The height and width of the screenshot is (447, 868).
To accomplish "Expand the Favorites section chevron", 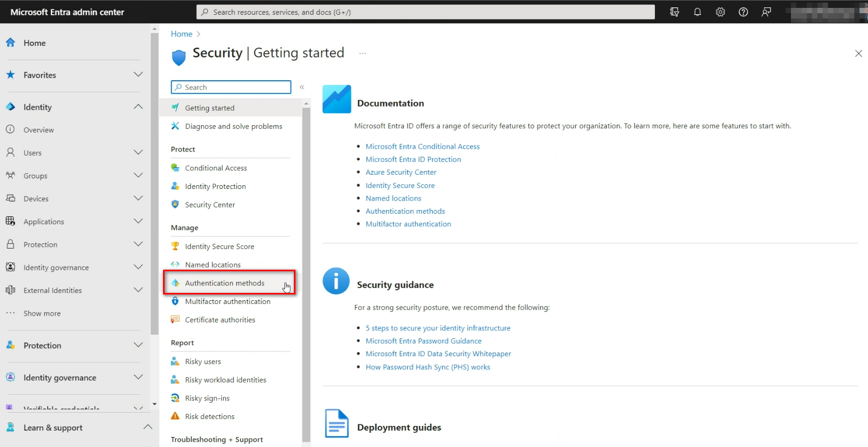I will coord(138,74).
